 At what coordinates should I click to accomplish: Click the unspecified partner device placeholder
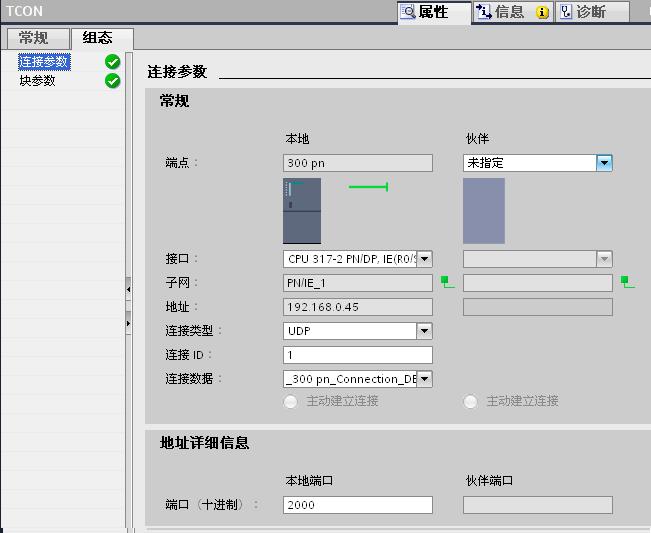tap(484, 211)
